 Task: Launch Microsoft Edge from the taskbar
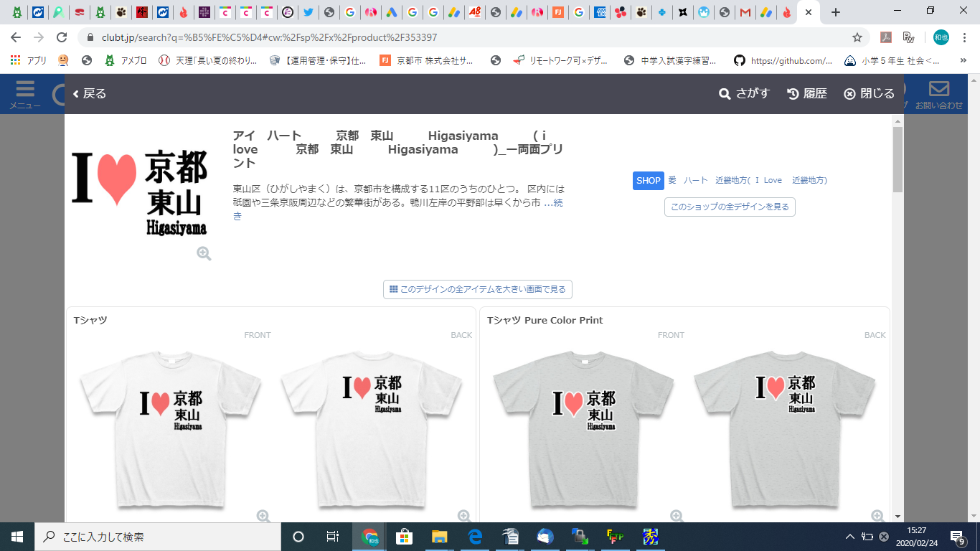coord(476,537)
